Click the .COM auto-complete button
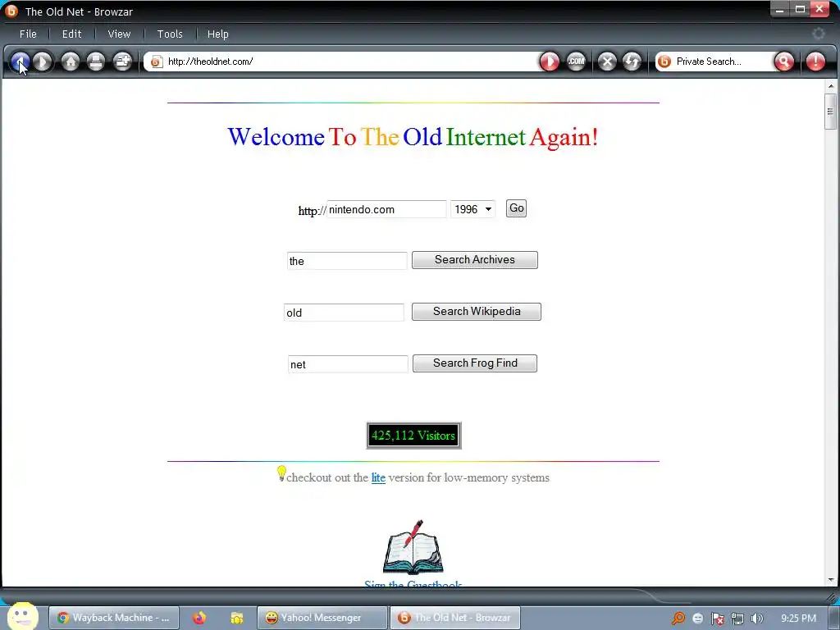Viewport: 840px width, 630px height. pos(577,62)
